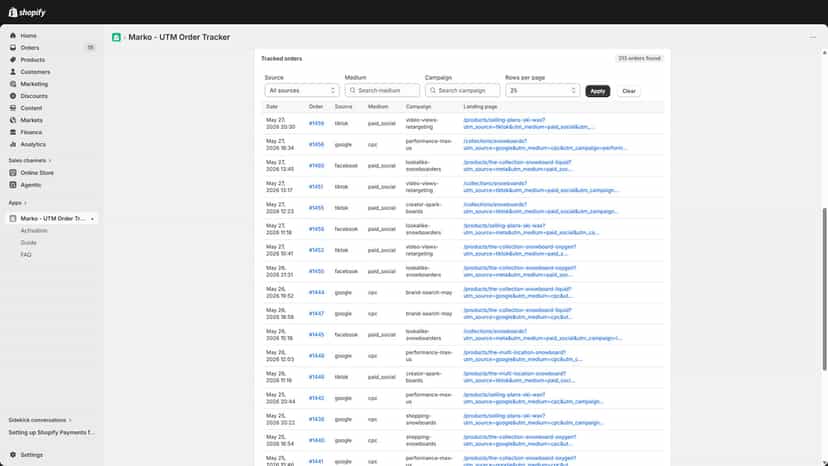
Task: Click shopping-snowboards in May 25 16:54 row
Action: (x=421, y=441)
